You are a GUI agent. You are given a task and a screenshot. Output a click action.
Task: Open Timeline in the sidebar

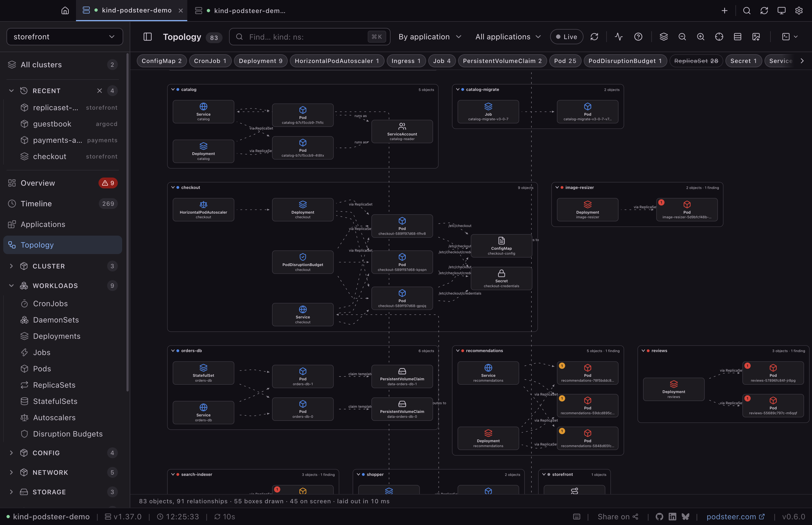pos(63,204)
